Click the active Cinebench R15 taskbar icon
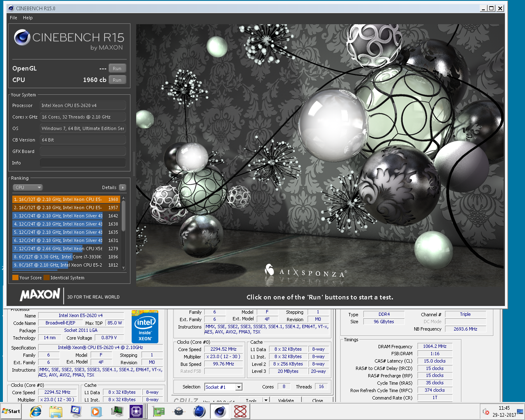The image size is (525, 420). tap(220, 411)
